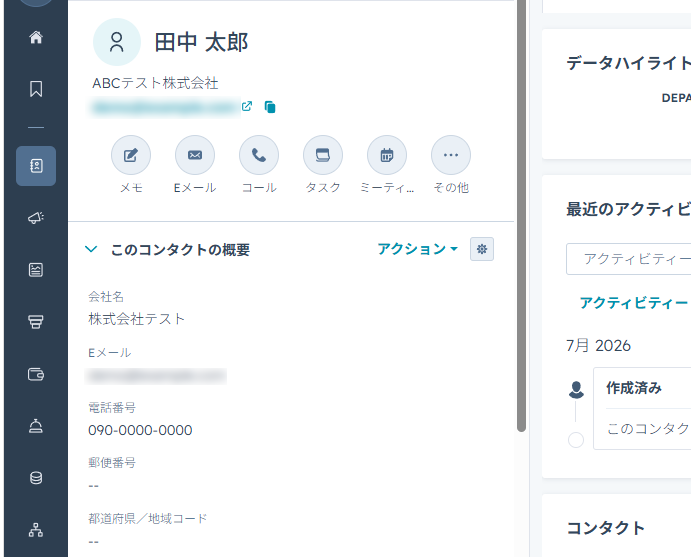Screen dimensions: 691x557
Task: Schedule a meeting via the ミーティ calendar icon
Action: [386, 155]
